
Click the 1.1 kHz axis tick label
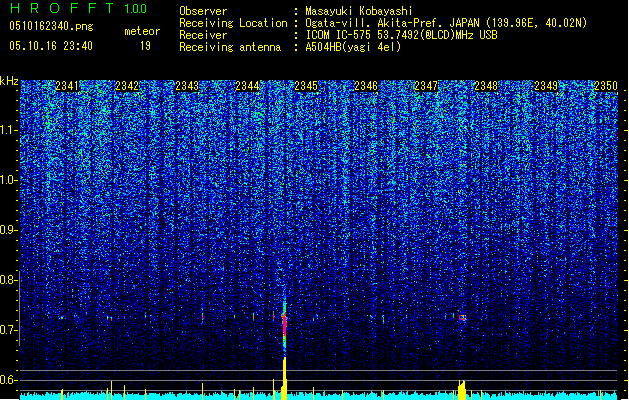click(x=9, y=130)
